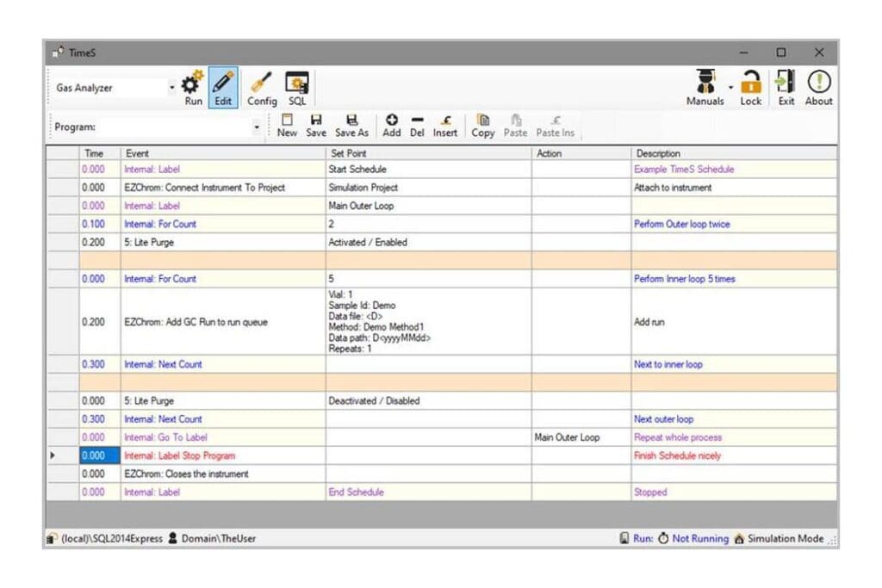Lock the TimeS application
882x588 pixels.
pyautogui.click(x=750, y=85)
